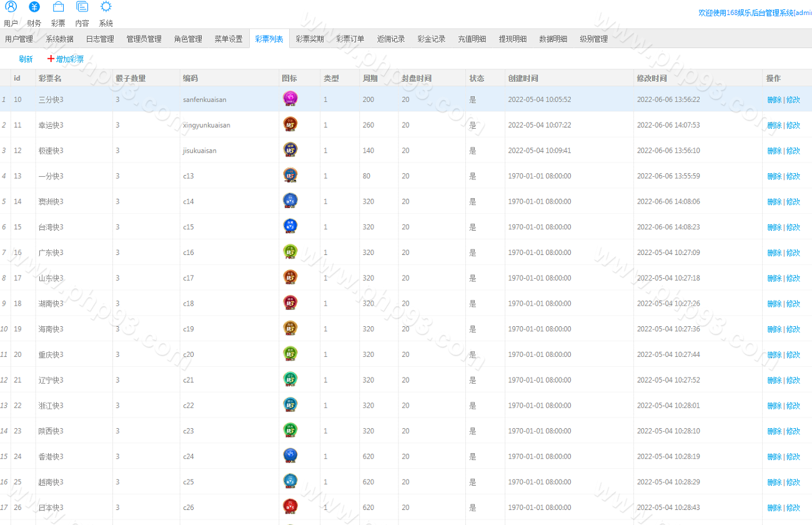Viewport: 812px width, 525px height.
Task: Open the 内容 (Content) navigation icon
Action: [x=82, y=7]
